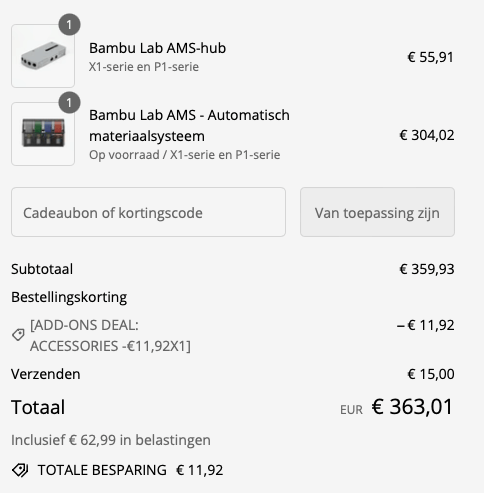Focus the Cadeaubon of kortingscode field
The width and height of the screenshot is (484, 493).
tap(148, 212)
